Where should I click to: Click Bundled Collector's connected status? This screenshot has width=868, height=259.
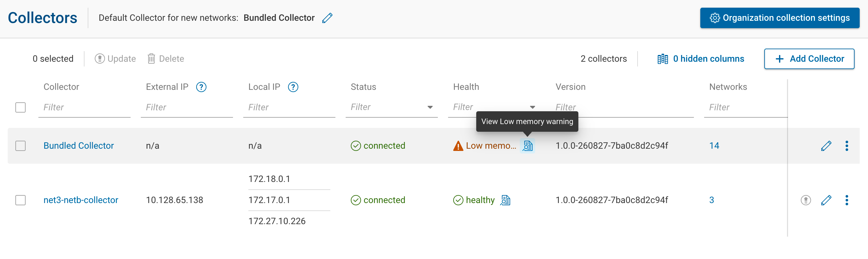point(378,146)
